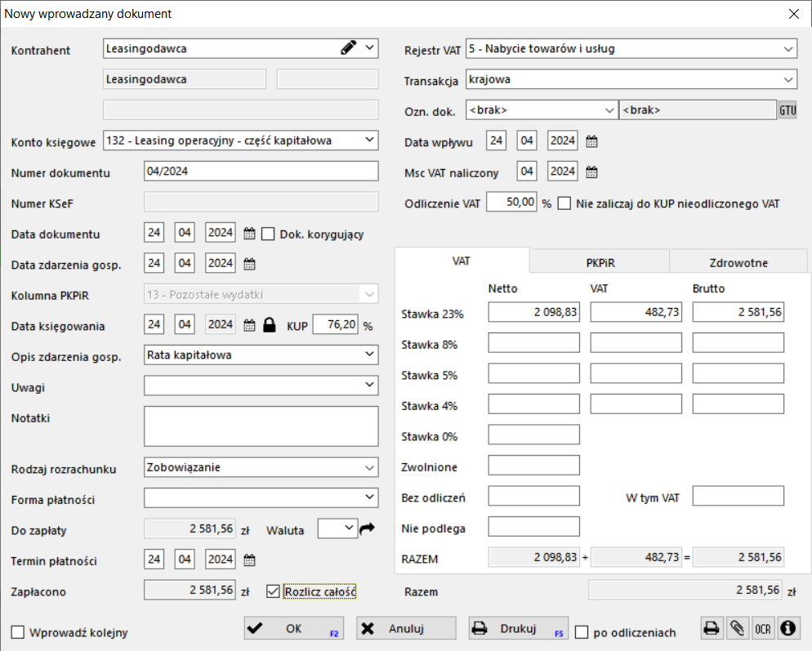Launch the OCR scan button
The height and width of the screenshot is (651, 812).
(763, 628)
